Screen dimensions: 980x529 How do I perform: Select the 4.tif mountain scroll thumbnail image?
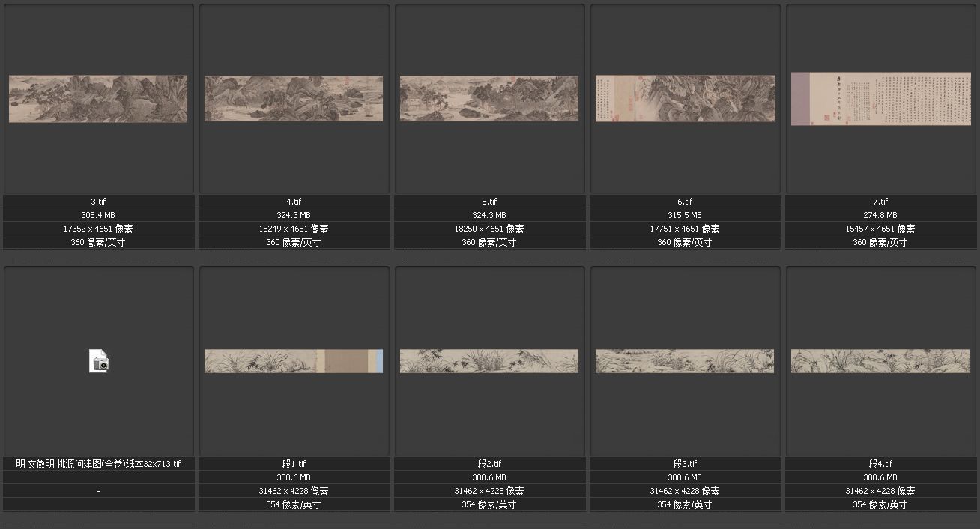[294, 98]
